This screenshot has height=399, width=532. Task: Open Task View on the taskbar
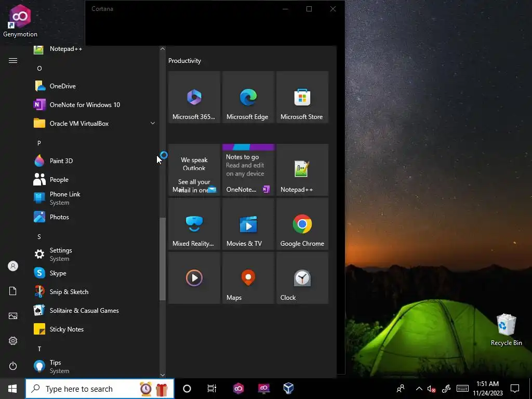pyautogui.click(x=212, y=389)
